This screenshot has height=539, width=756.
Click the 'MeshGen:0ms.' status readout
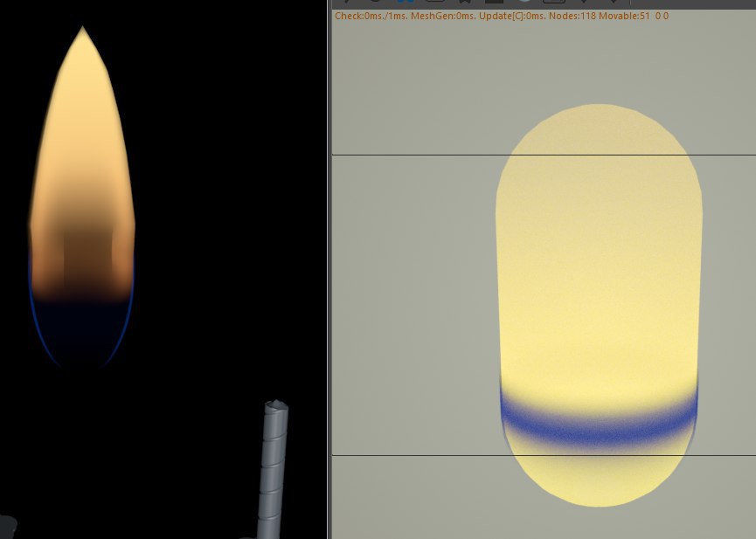coord(443,16)
